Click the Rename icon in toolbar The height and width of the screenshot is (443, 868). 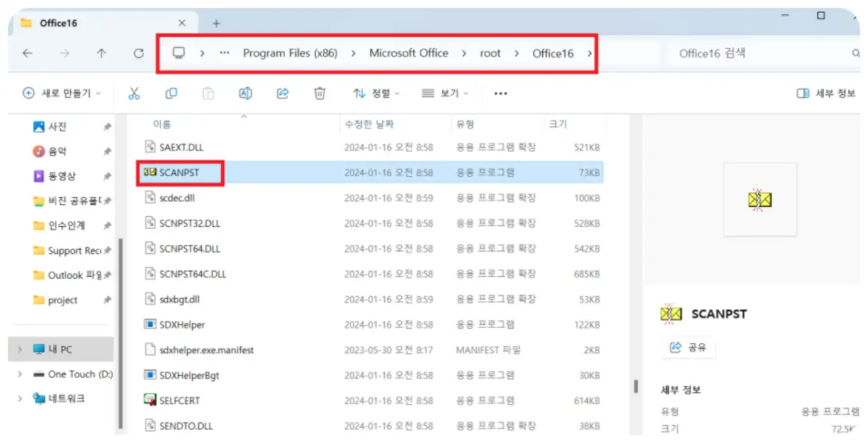[246, 94]
